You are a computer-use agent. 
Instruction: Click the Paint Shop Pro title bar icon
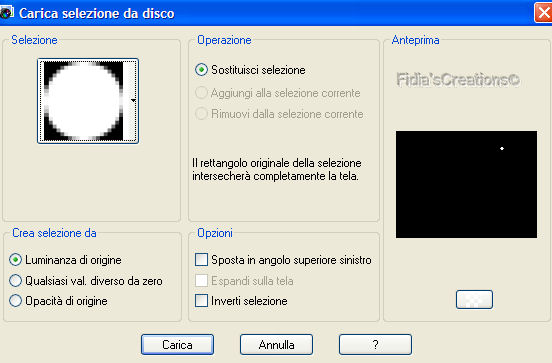tap(6, 13)
